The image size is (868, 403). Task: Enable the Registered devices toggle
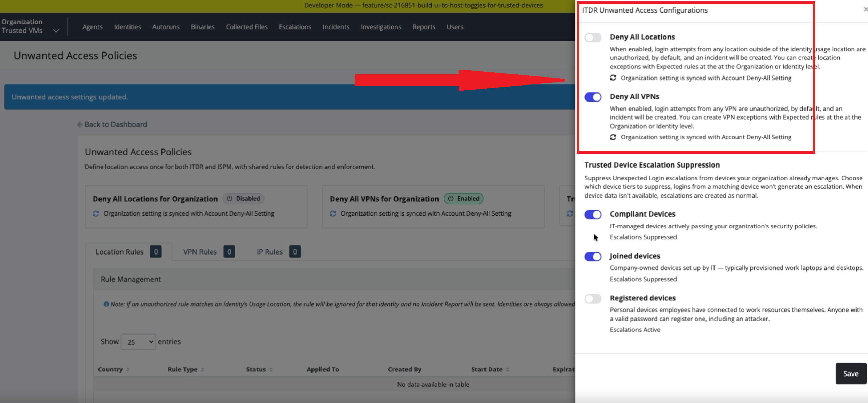tap(593, 299)
